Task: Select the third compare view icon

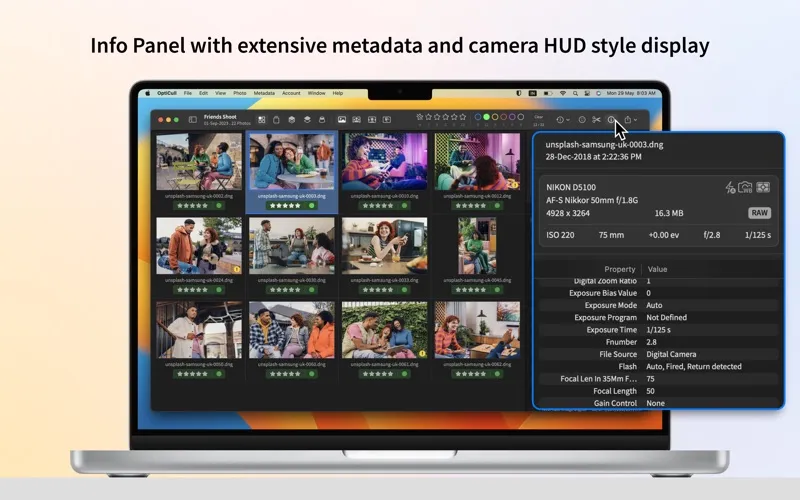Action: pos(372,120)
